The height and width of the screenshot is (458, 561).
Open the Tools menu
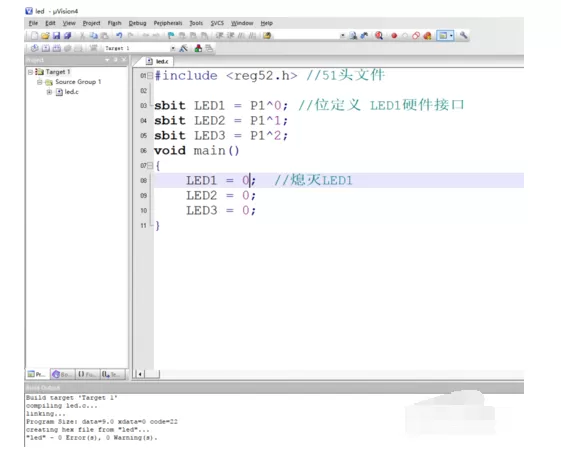tap(196, 23)
